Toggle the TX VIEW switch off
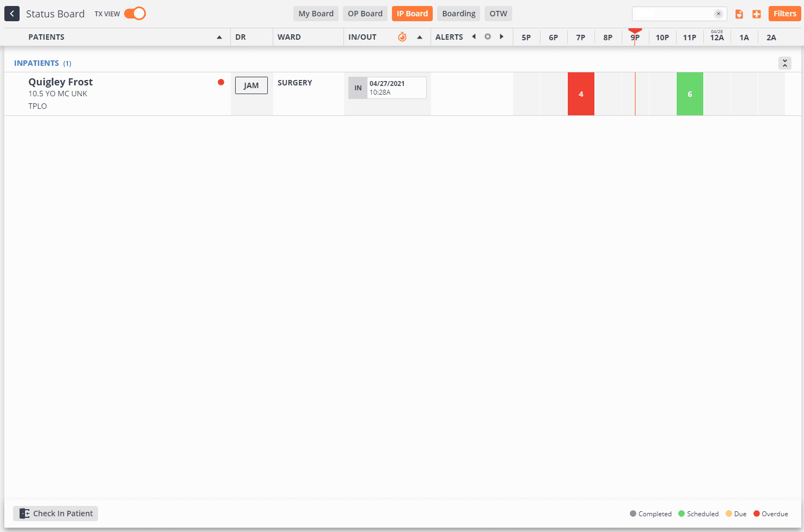This screenshot has width=804, height=532. click(134, 14)
